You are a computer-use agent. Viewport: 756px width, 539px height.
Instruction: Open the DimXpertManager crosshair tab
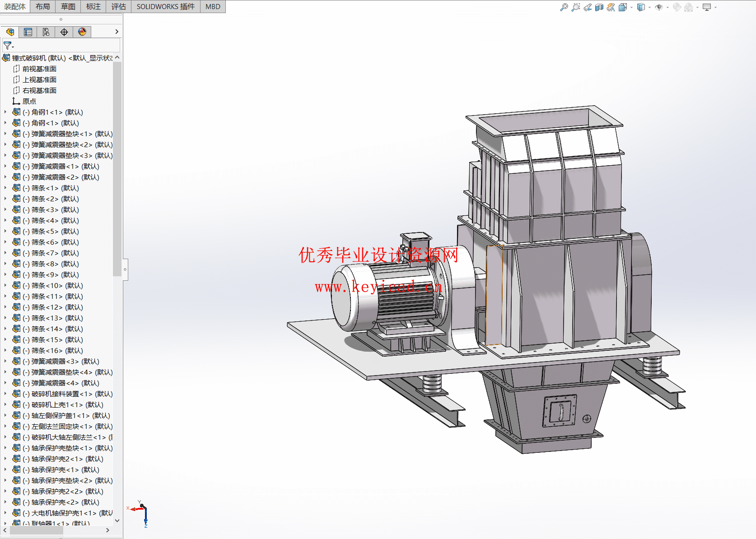(x=64, y=32)
